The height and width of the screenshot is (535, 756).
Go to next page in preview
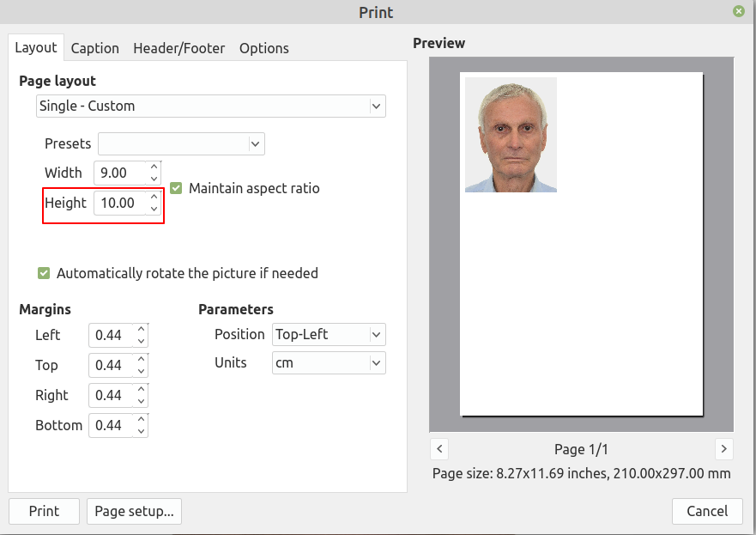(x=723, y=448)
